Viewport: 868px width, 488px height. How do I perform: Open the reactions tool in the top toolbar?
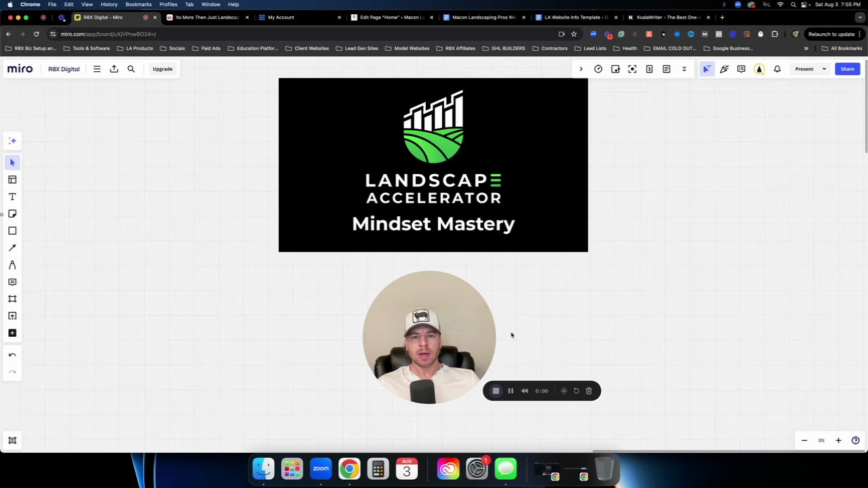[x=724, y=68]
